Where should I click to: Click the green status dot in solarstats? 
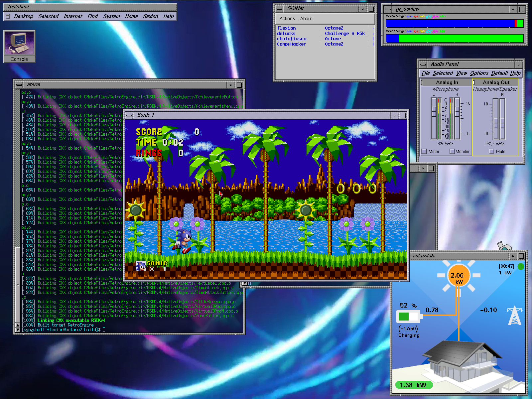521,266
